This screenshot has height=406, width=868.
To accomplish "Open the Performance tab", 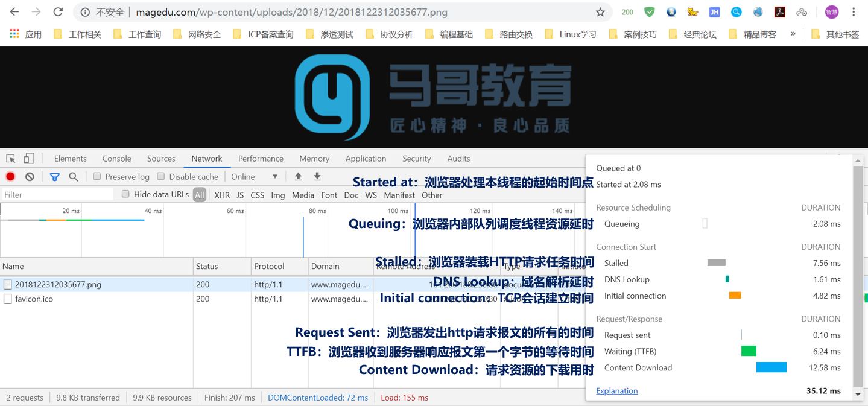I will [x=261, y=159].
